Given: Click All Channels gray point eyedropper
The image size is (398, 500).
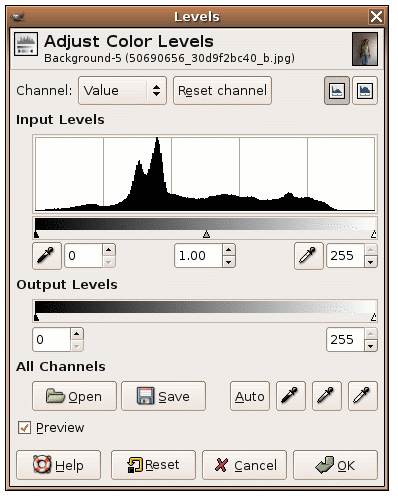Looking at the screenshot, I should coord(327,396).
